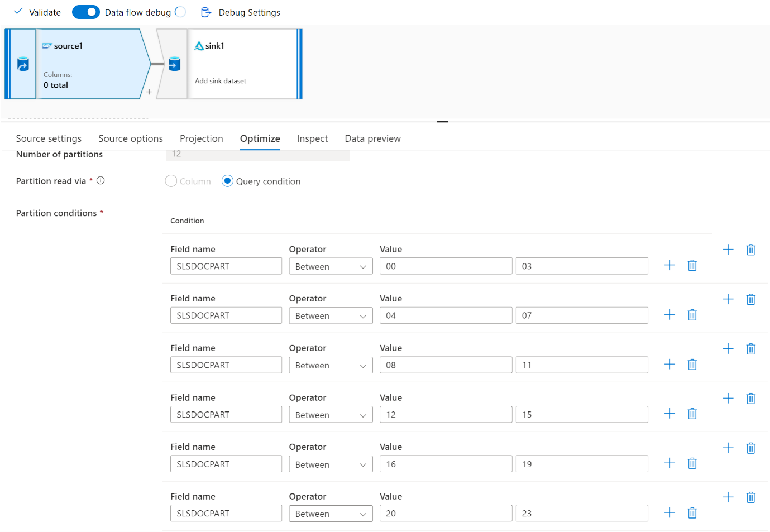Select the Query condition partition option
770x532 pixels.
click(x=227, y=181)
